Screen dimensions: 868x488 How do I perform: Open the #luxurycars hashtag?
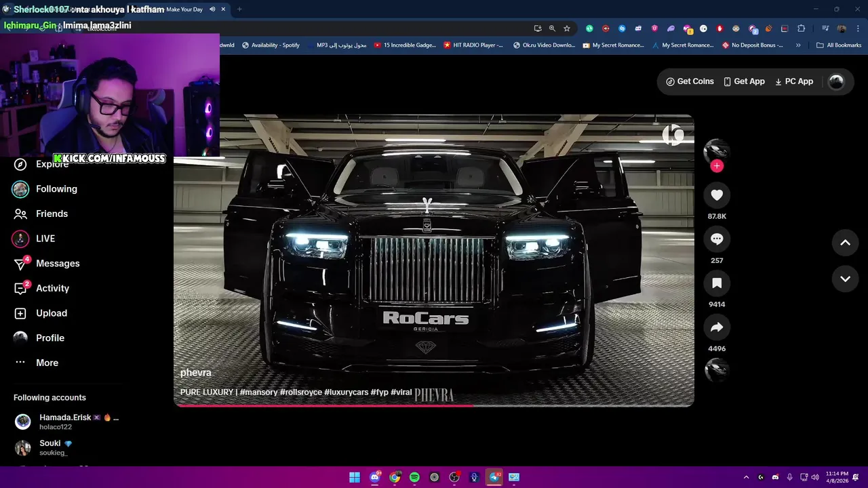coord(347,392)
